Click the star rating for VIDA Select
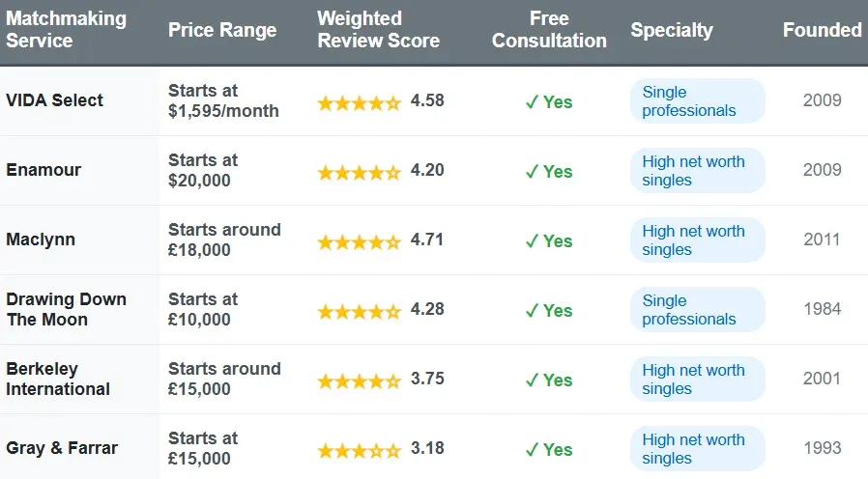 [359, 102]
